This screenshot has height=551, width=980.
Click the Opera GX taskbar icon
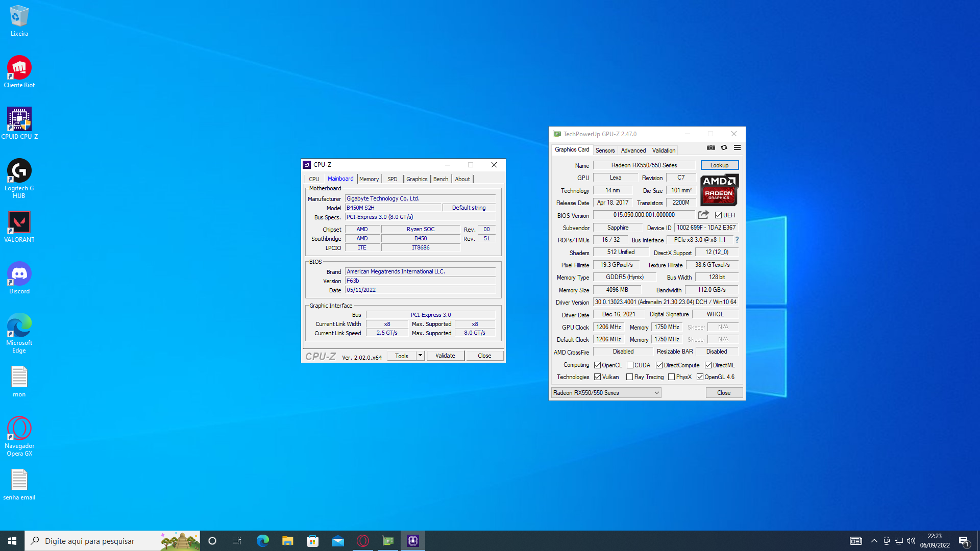click(x=362, y=541)
